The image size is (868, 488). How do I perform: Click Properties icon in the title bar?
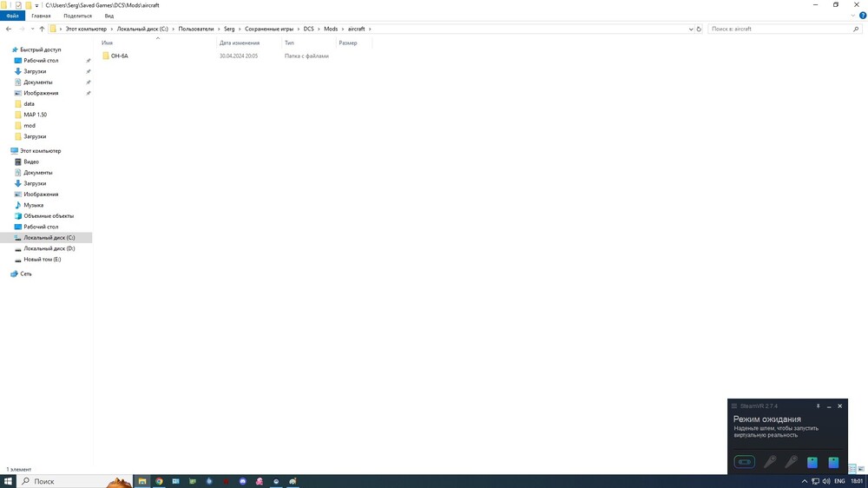pos(18,5)
